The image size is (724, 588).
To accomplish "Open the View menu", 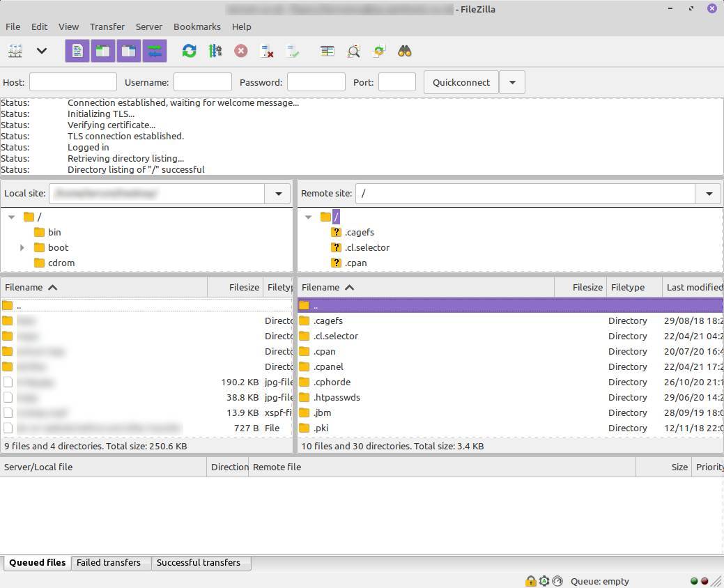I will pyautogui.click(x=68, y=26).
